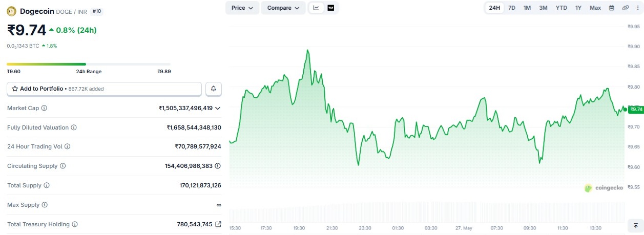Image resolution: width=644 pixels, height=235 pixels.
Task: Click the ₹1,505,337,496,419 market cap value
Action: point(185,108)
